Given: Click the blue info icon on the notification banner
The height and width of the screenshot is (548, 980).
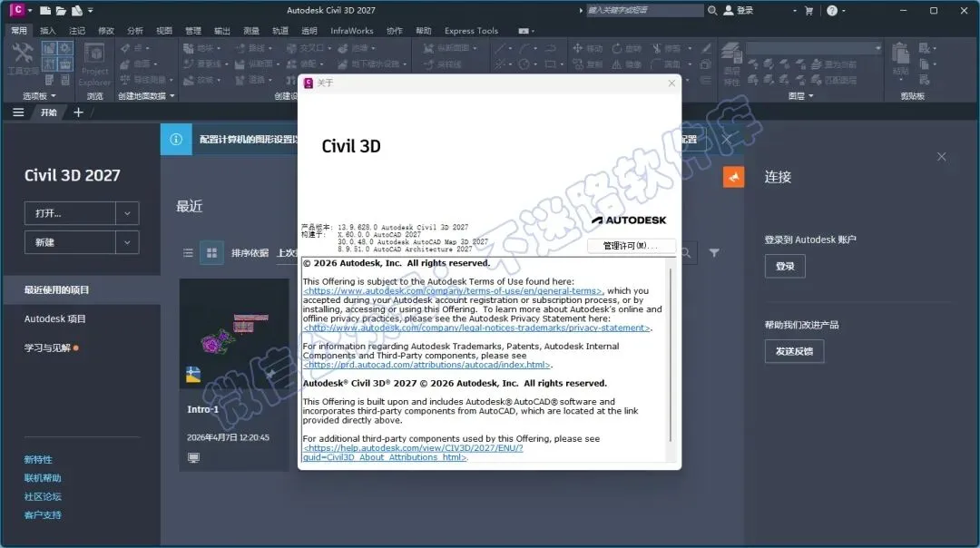Looking at the screenshot, I should tap(176, 140).
